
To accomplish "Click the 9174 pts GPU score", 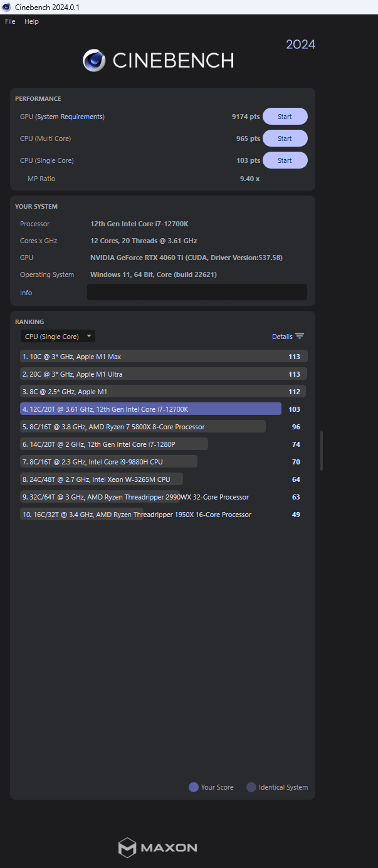I will (x=246, y=117).
